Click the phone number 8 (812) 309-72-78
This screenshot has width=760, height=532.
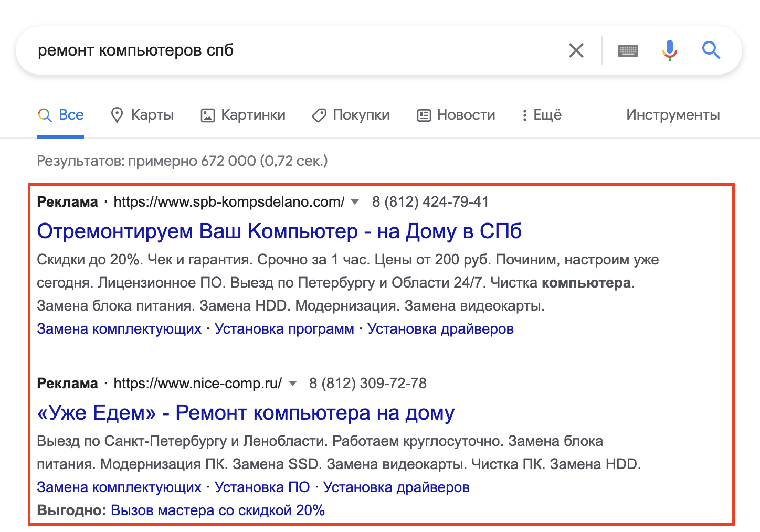(x=368, y=384)
